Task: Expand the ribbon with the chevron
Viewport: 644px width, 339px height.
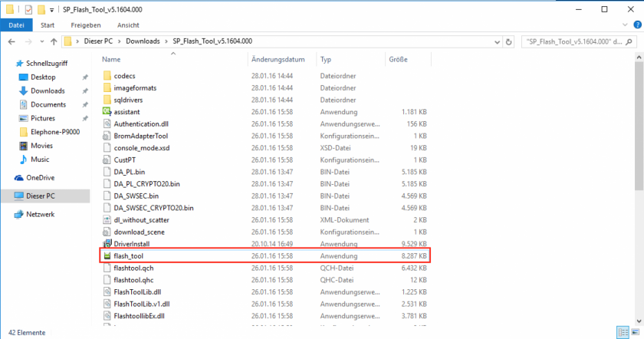Action: point(625,25)
